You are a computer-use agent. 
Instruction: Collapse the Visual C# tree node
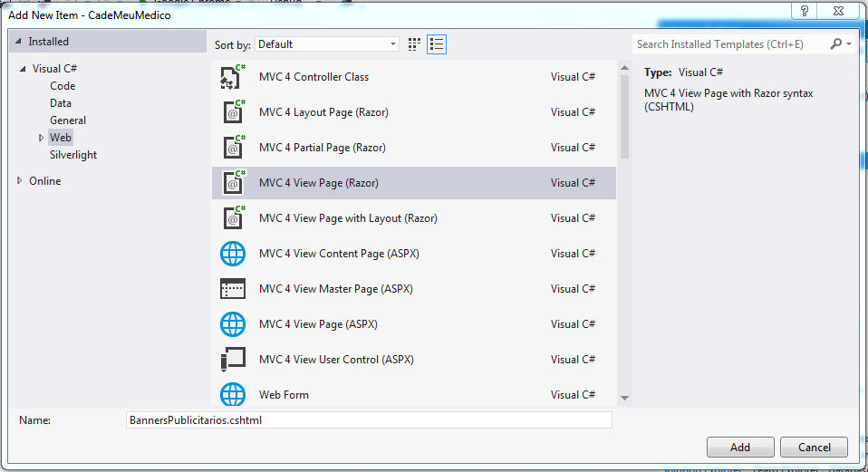click(x=23, y=69)
